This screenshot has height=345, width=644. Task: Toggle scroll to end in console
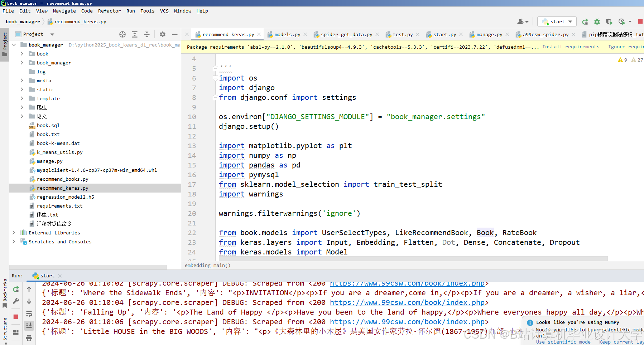[29, 326]
